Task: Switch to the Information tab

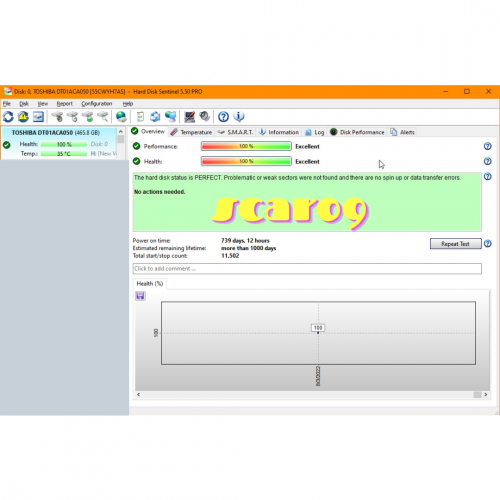Action: pos(279,132)
